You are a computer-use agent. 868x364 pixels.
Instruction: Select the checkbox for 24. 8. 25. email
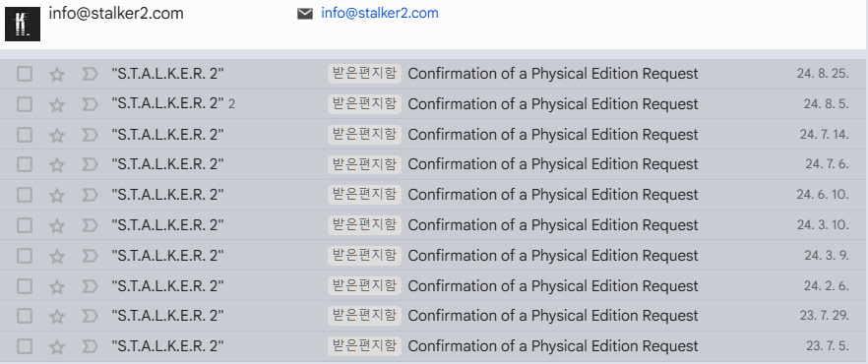(x=25, y=74)
